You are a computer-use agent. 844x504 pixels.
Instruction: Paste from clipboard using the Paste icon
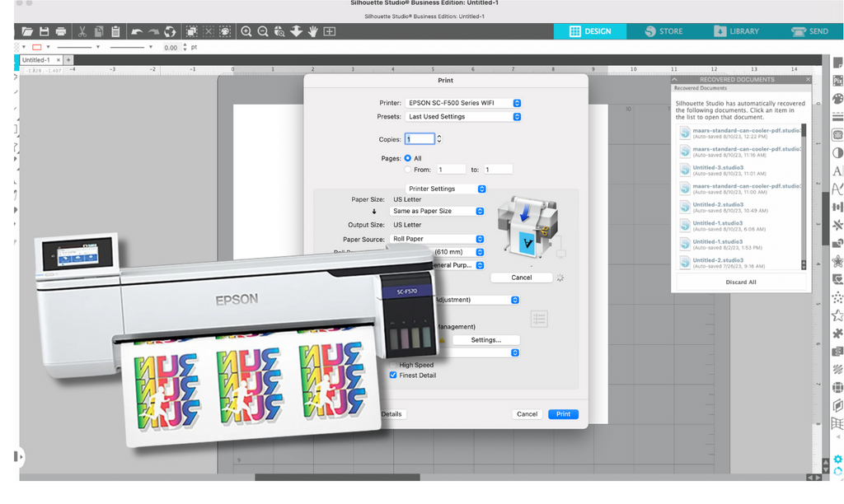coord(114,31)
